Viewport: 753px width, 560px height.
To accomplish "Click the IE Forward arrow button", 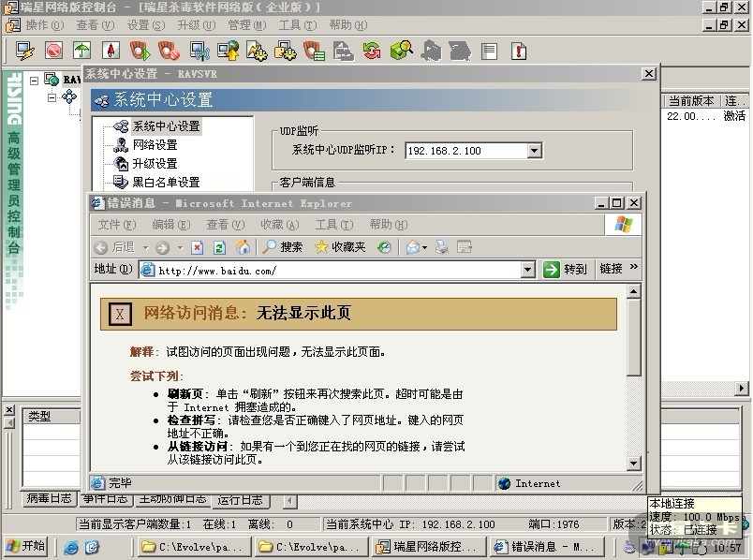I will tap(162, 248).
